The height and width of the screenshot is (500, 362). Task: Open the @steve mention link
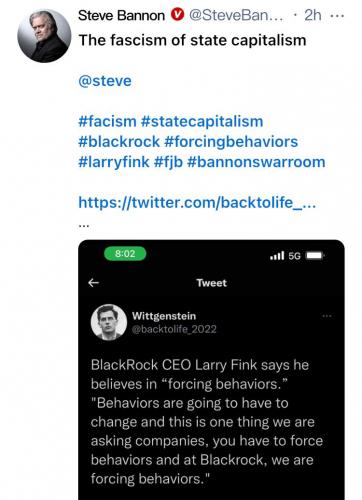(x=105, y=81)
